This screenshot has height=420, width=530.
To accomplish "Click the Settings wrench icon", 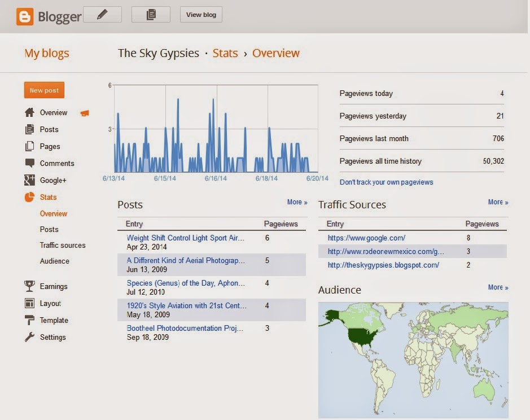I will click(29, 337).
